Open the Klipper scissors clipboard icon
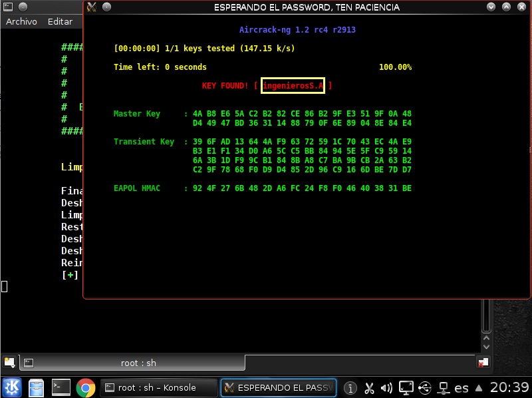 coord(369,387)
